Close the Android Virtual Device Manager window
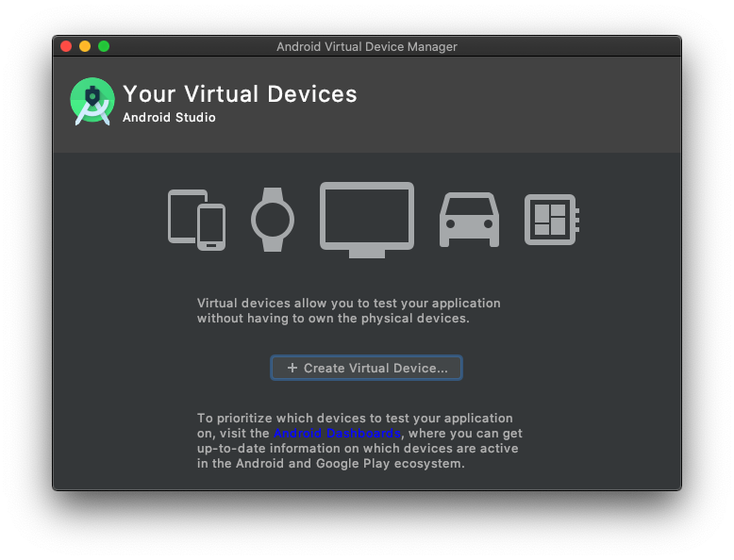This screenshot has width=734, height=560. pos(66,46)
